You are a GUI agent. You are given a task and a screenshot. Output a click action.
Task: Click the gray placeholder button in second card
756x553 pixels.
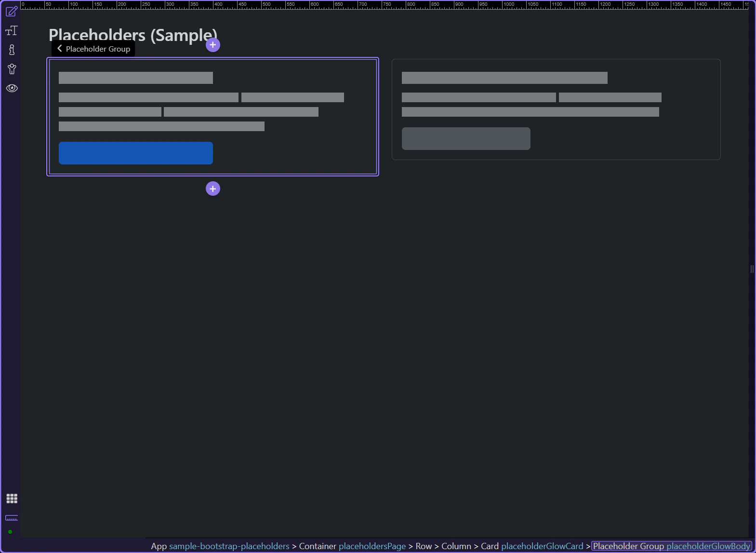(x=466, y=138)
